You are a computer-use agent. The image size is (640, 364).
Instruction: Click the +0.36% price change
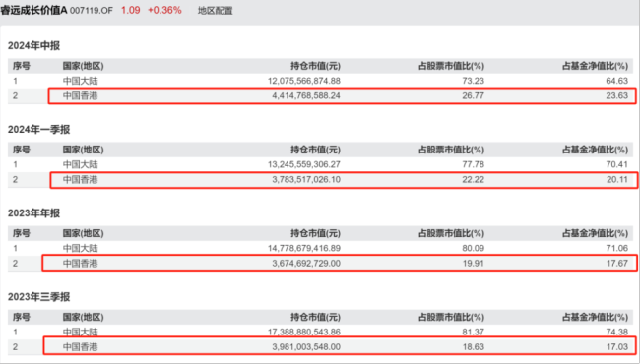[x=164, y=11]
